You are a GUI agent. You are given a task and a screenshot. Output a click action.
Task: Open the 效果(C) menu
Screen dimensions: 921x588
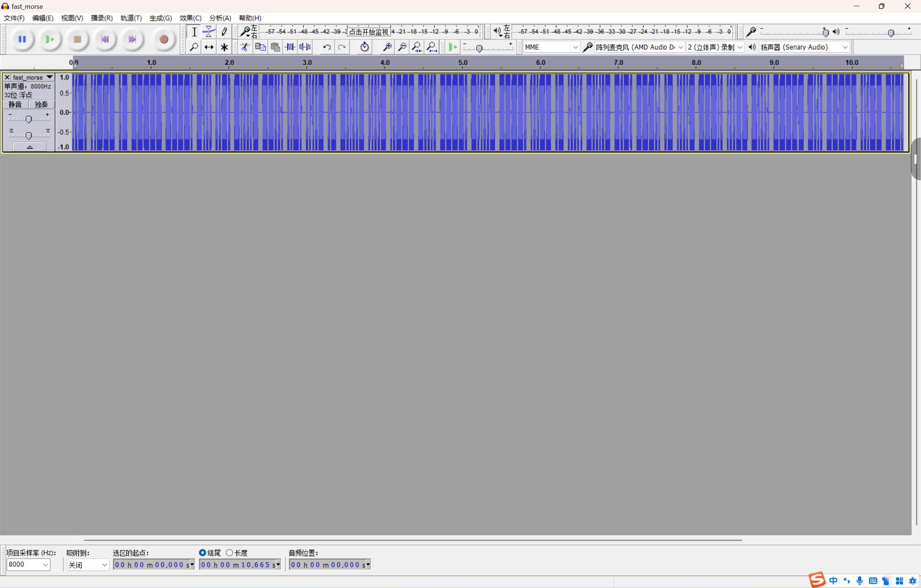click(190, 18)
